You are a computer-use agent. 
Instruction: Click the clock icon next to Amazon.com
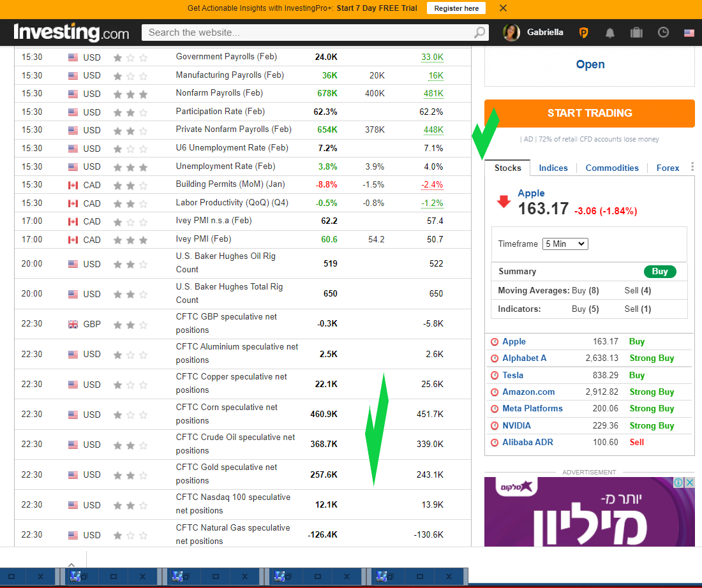(494, 392)
